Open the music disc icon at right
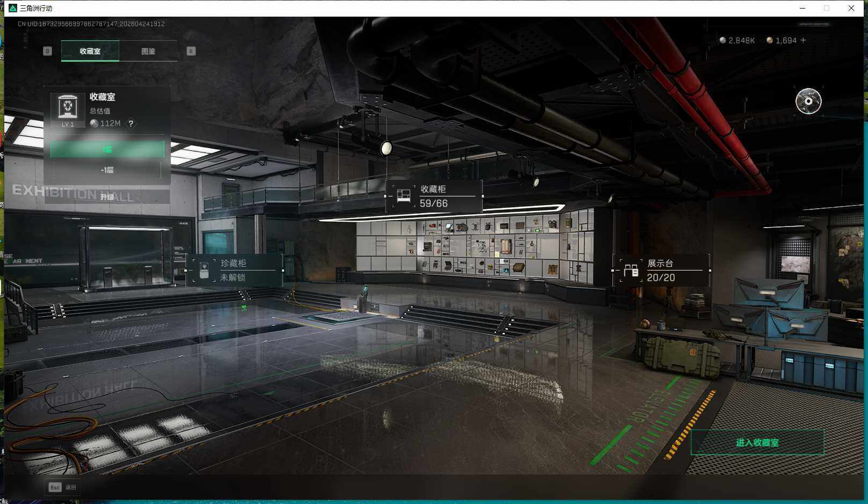 [x=808, y=101]
